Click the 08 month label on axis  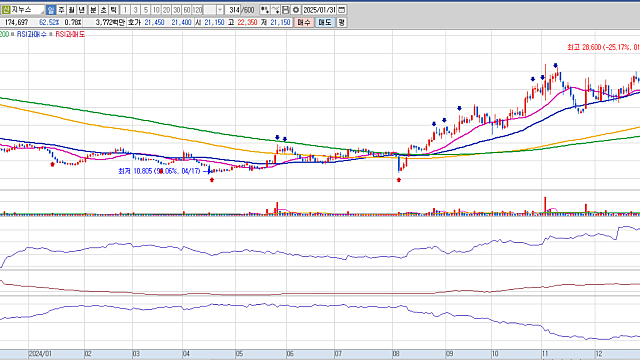click(396, 354)
